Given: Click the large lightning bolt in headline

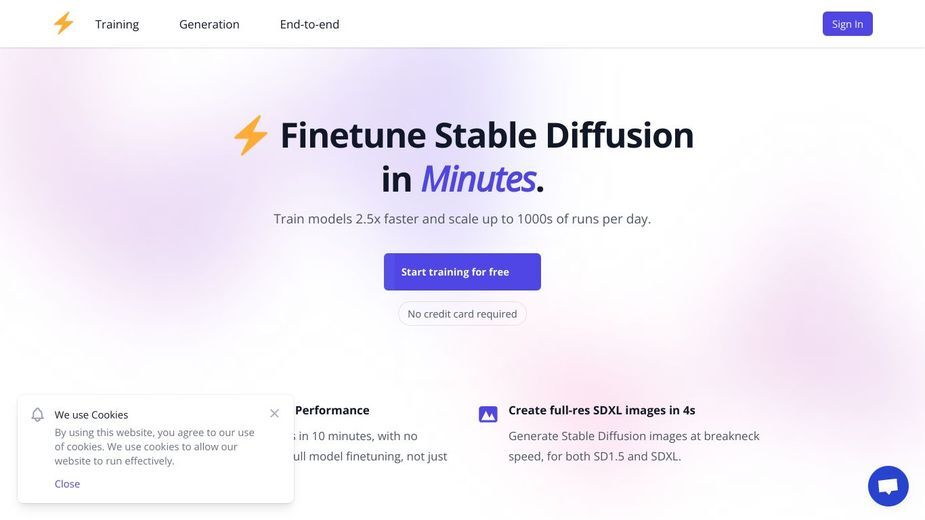Looking at the screenshot, I should point(251,135).
